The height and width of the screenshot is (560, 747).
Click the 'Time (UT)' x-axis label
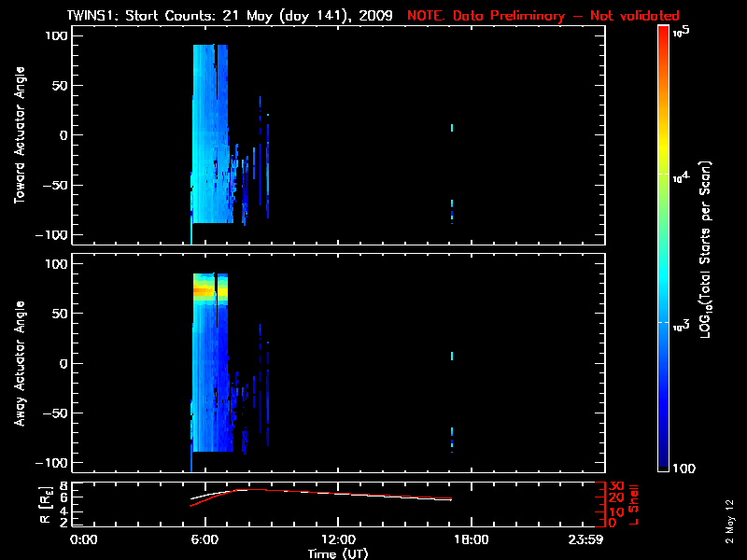338,553
